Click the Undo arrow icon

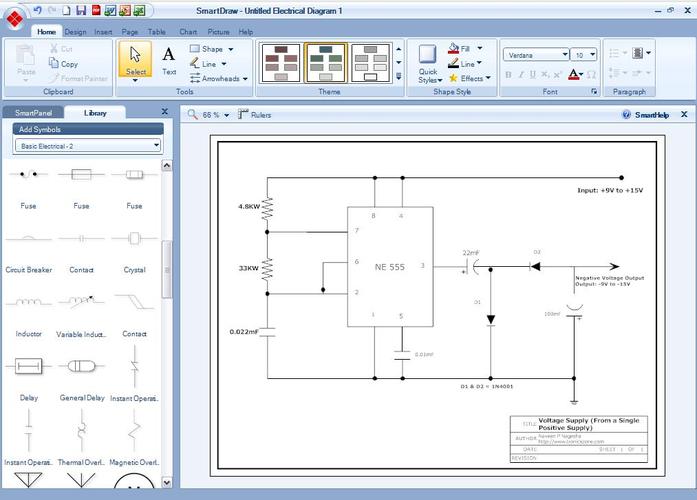pos(37,10)
